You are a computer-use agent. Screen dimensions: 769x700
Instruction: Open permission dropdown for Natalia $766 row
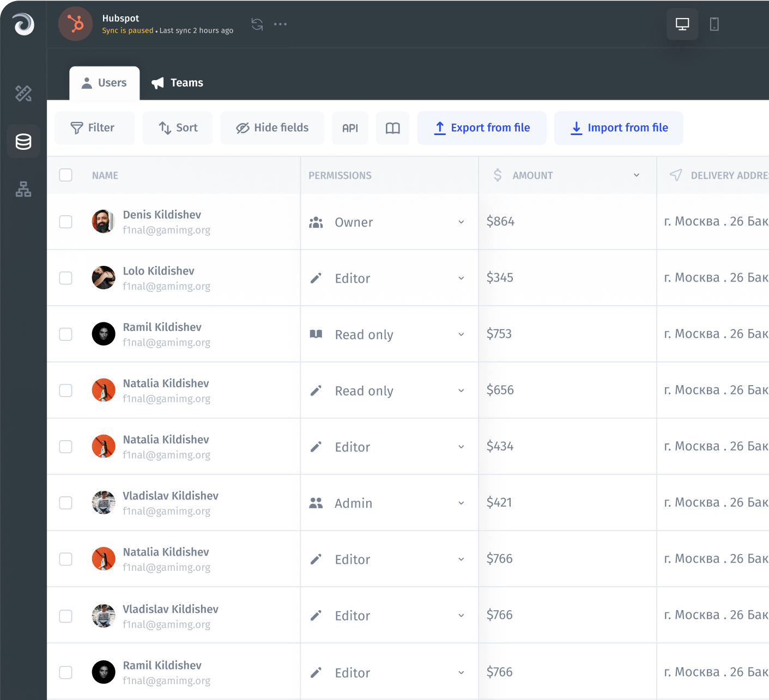point(461,559)
